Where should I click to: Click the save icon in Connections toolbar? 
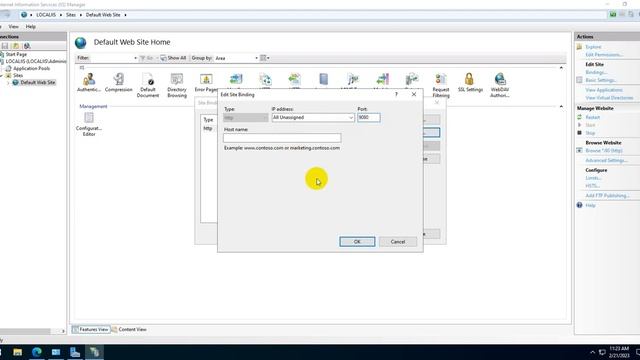coord(5,46)
